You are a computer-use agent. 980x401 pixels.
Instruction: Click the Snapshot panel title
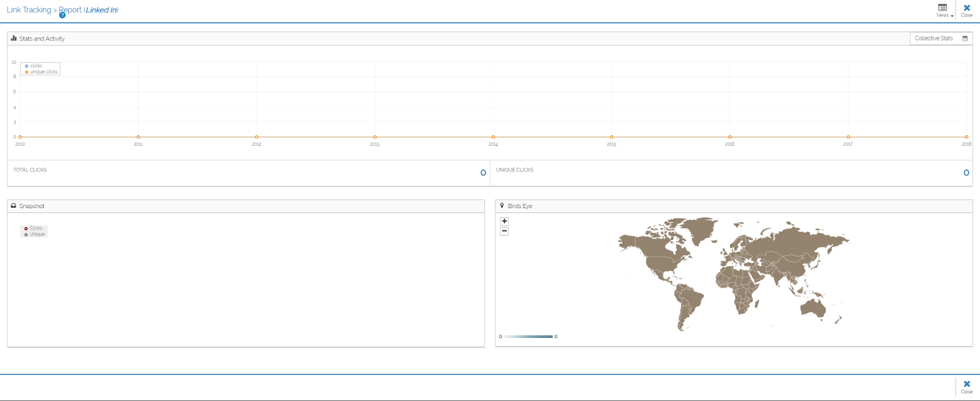tap(32, 206)
